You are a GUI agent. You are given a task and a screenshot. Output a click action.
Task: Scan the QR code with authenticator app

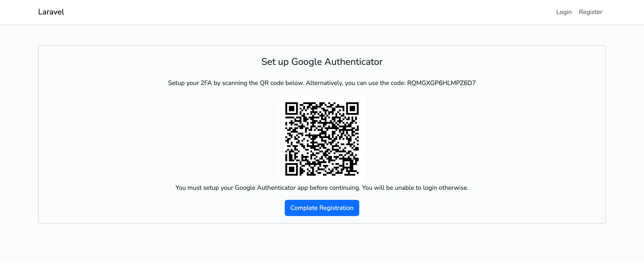(322, 138)
